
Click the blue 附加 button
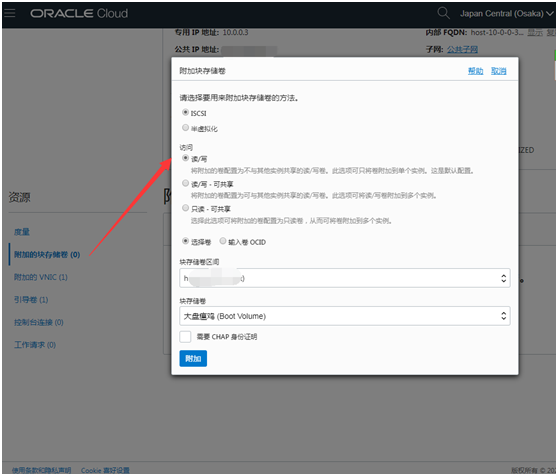click(x=193, y=359)
